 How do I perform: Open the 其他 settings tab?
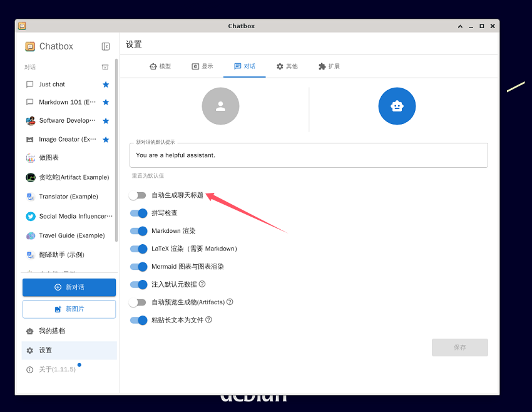click(x=287, y=66)
